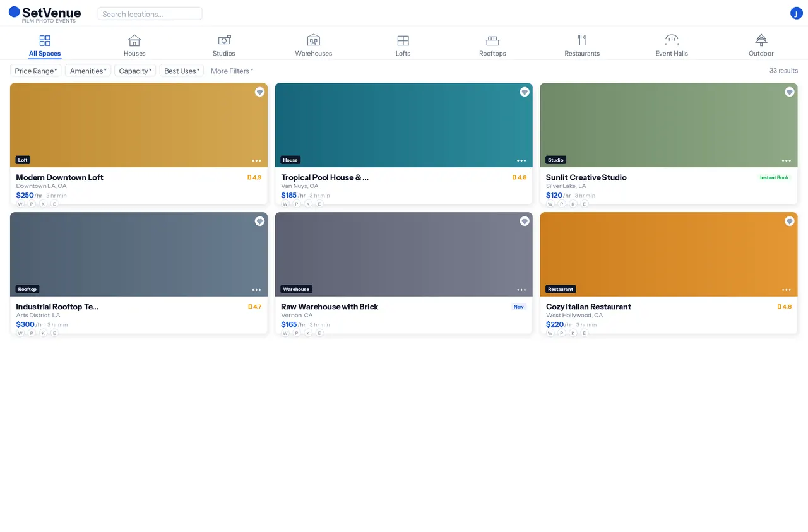Choose the Warehouses category icon
808x532 pixels.
[313, 41]
